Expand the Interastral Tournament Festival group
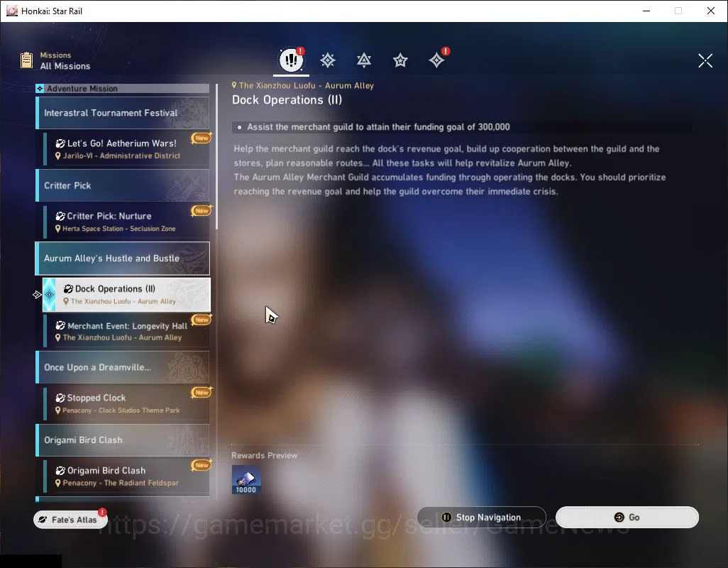 click(123, 113)
